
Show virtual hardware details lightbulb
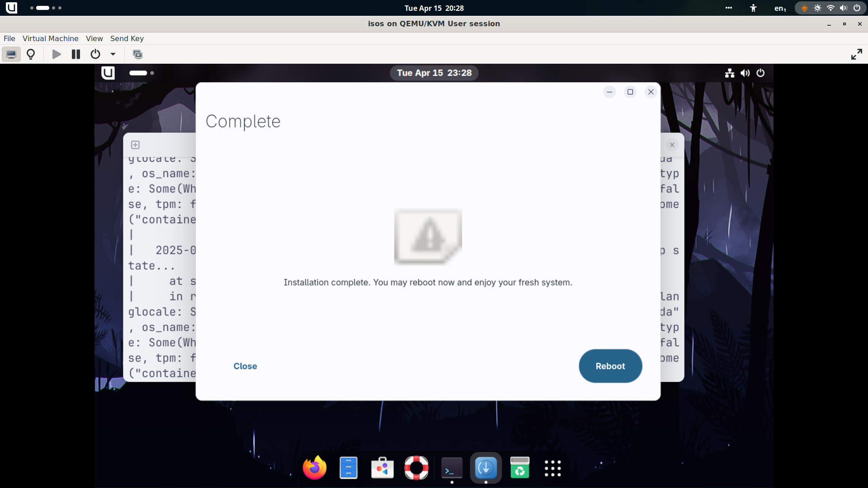pyautogui.click(x=31, y=54)
